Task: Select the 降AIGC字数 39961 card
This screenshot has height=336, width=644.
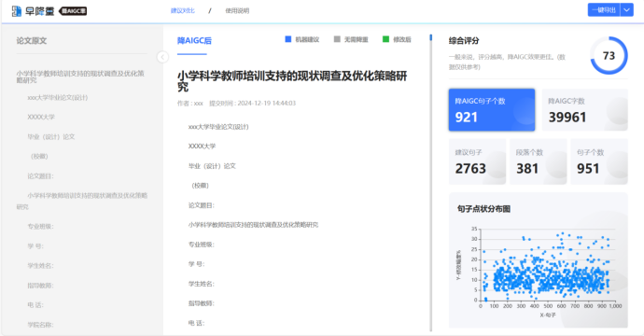Action: tap(585, 110)
